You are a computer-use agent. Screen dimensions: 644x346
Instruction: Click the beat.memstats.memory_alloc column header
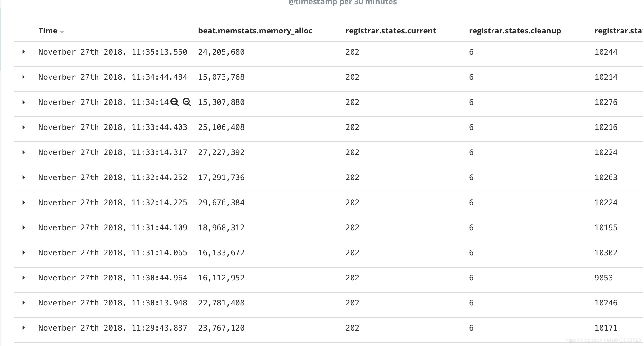(x=255, y=31)
